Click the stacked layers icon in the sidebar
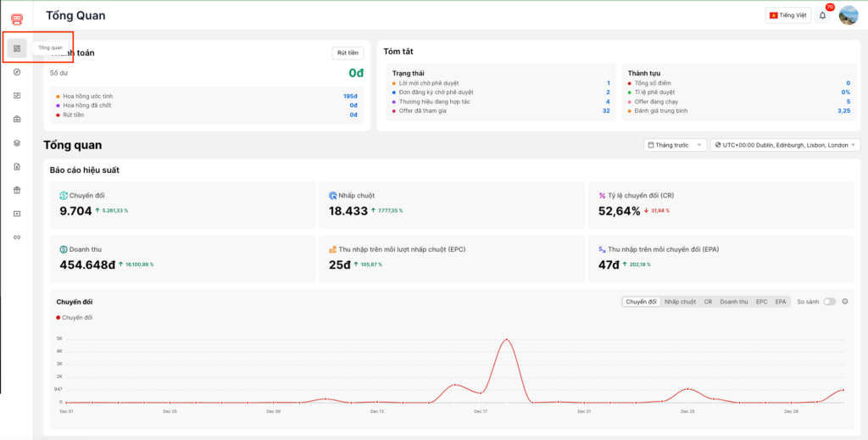The height and width of the screenshot is (440, 868). 17,142
